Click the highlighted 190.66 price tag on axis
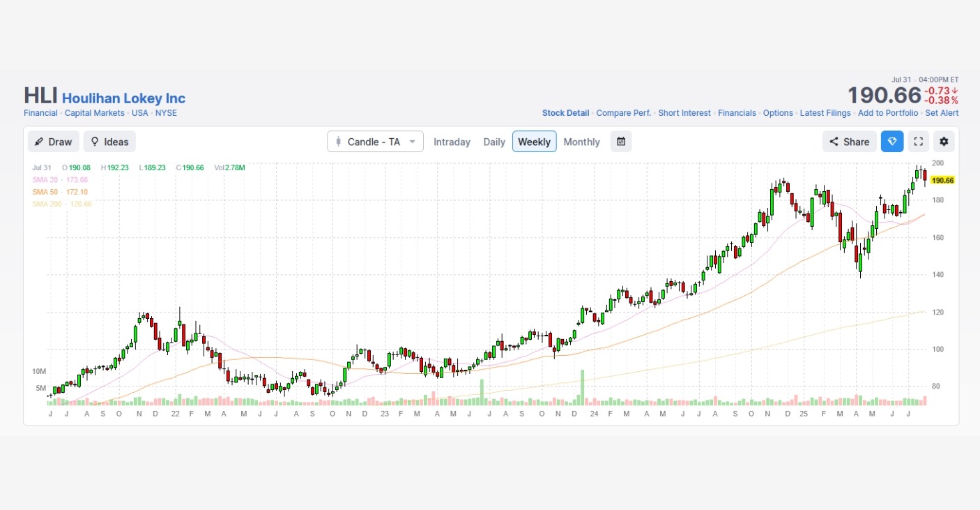The image size is (980, 510). pos(942,180)
